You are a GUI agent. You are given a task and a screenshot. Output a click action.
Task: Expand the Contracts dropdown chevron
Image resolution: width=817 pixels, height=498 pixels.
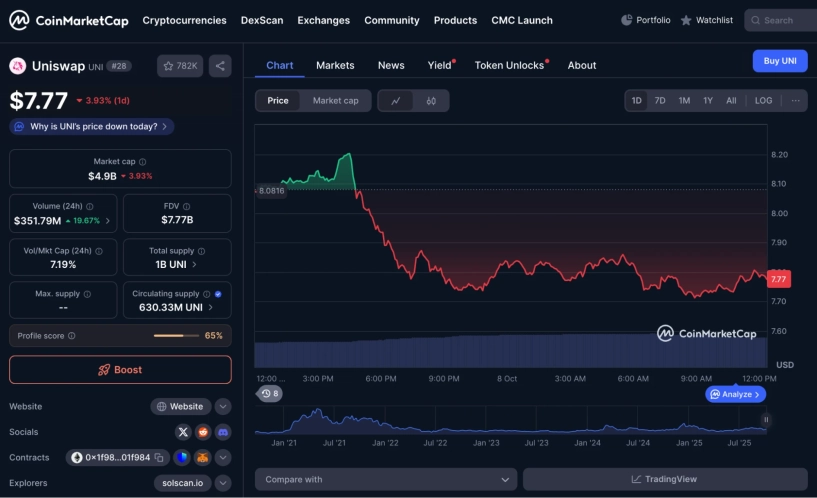pos(223,458)
